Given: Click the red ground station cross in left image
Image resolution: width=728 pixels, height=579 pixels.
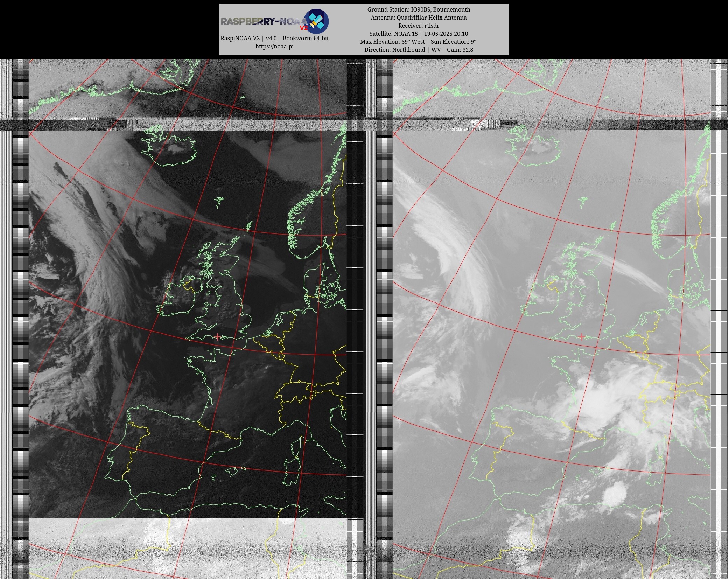Looking at the screenshot, I should point(218,337).
